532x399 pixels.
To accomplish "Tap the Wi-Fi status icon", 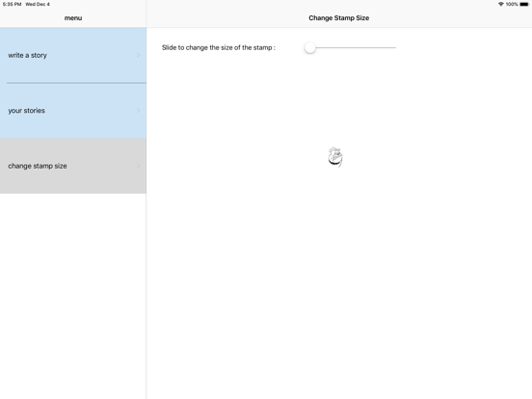I will (501, 4).
